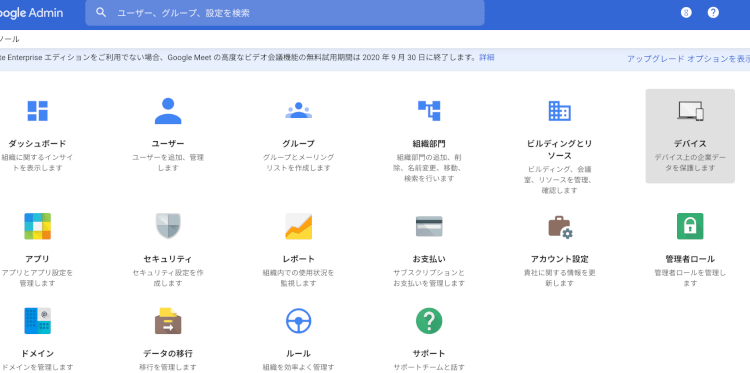The height and width of the screenshot is (373, 750).
Task: Click 'サブスクリプションとお支払いを管理します' description
Action: point(429,278)
